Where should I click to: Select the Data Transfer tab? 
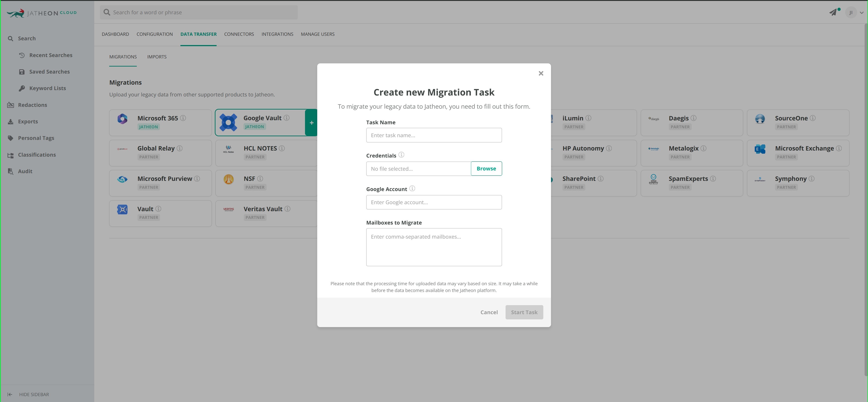(x=199, y=34)
